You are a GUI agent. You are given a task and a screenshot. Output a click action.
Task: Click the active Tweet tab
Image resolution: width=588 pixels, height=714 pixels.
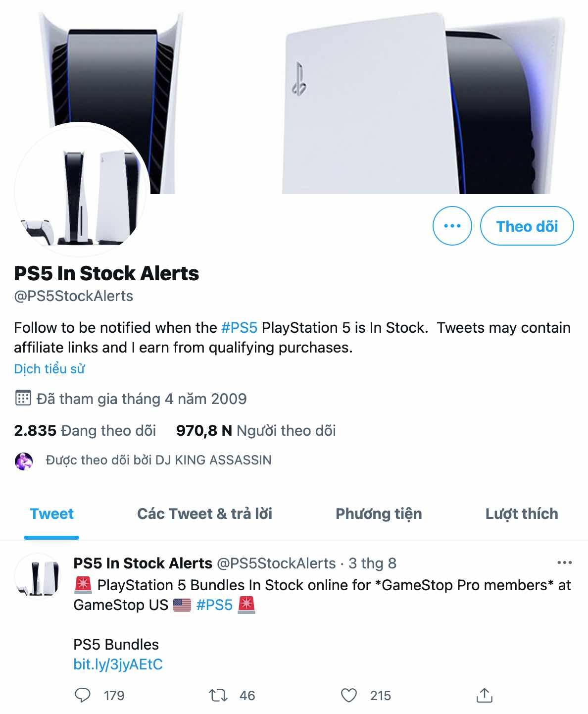click(51, 514)
